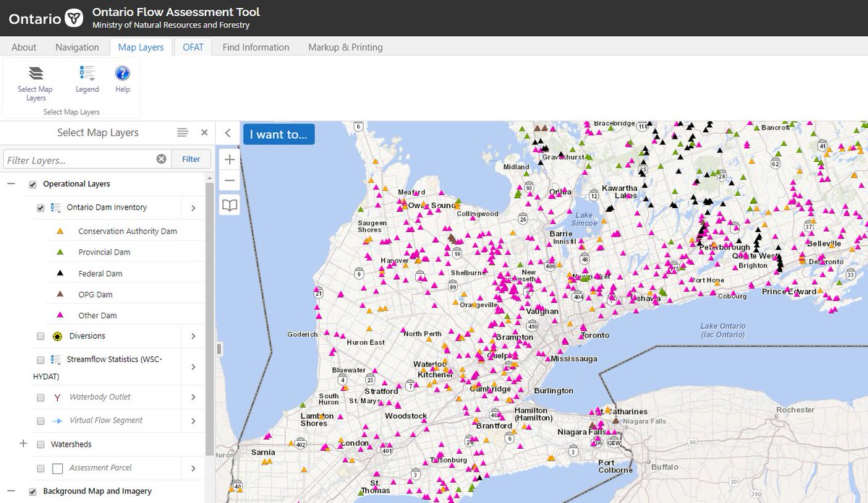
Task: Switch to the OFAT tab
Action: click(x=193, y=47)
